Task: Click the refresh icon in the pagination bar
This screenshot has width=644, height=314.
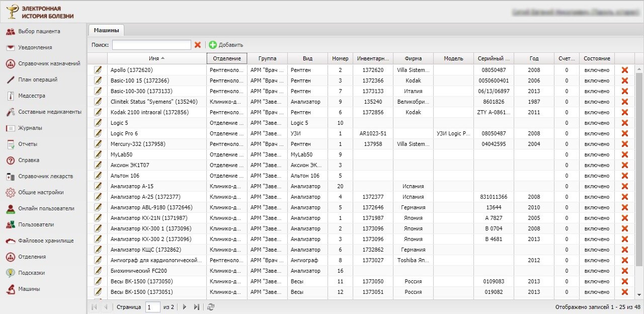Action: click(x=211, y=307)
